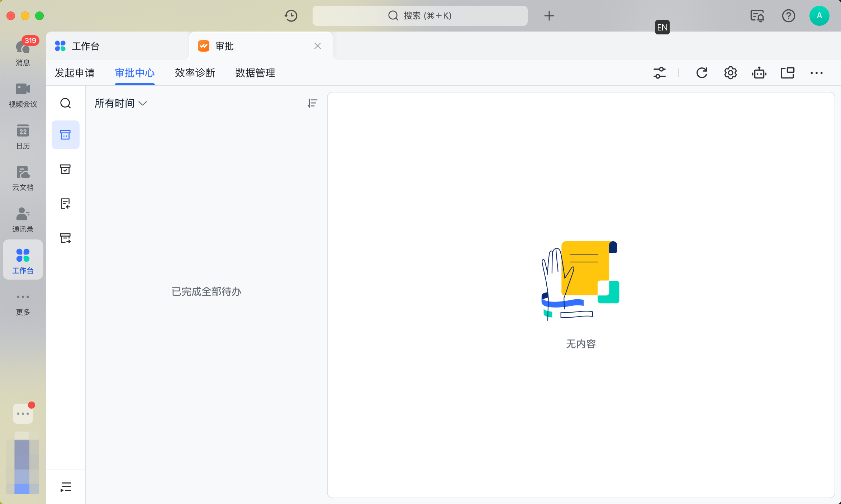The image size is (841, 504).
Task: Open the filter options icon
Action: point(660,73)
